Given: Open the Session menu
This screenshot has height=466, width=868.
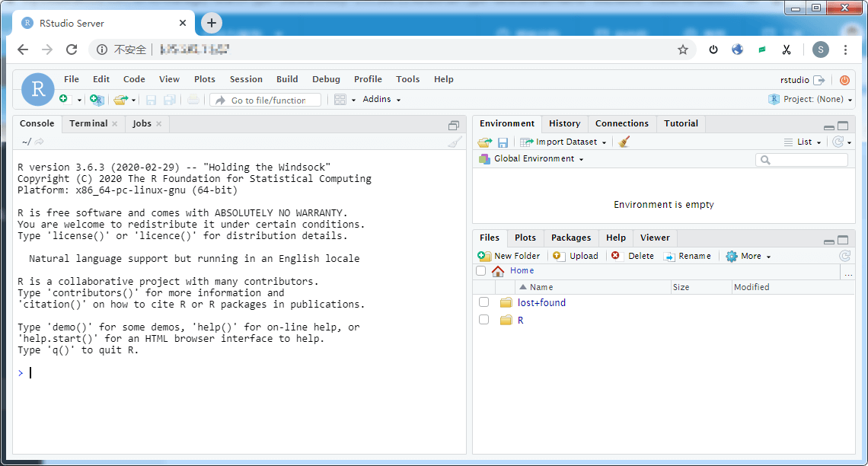Looking at the screenshot, I should (x=247, y=79).
